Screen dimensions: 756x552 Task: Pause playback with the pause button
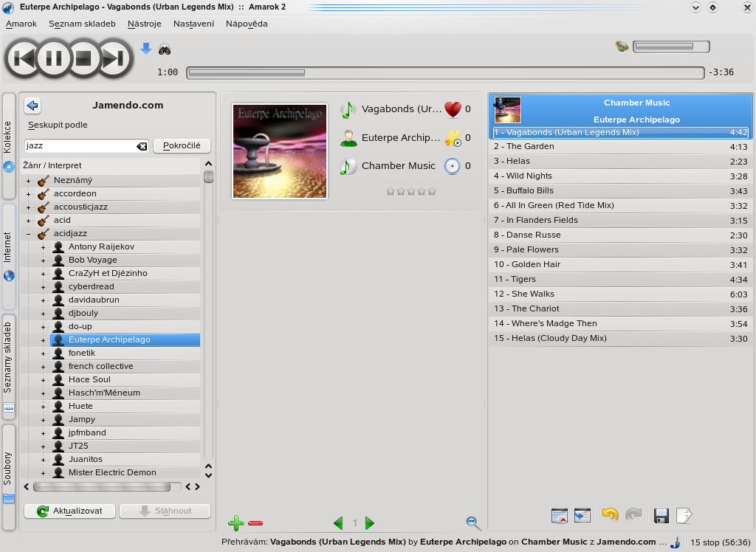coord(53,58)
